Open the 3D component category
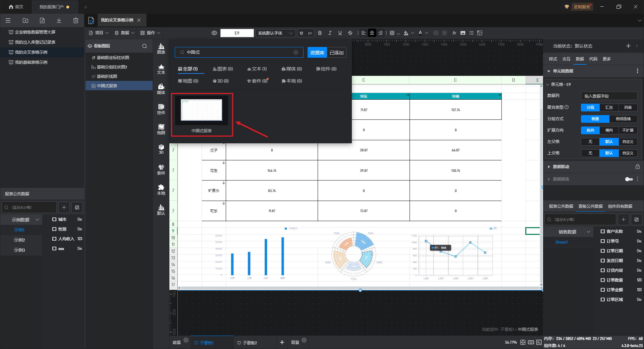 pos(161,149)
